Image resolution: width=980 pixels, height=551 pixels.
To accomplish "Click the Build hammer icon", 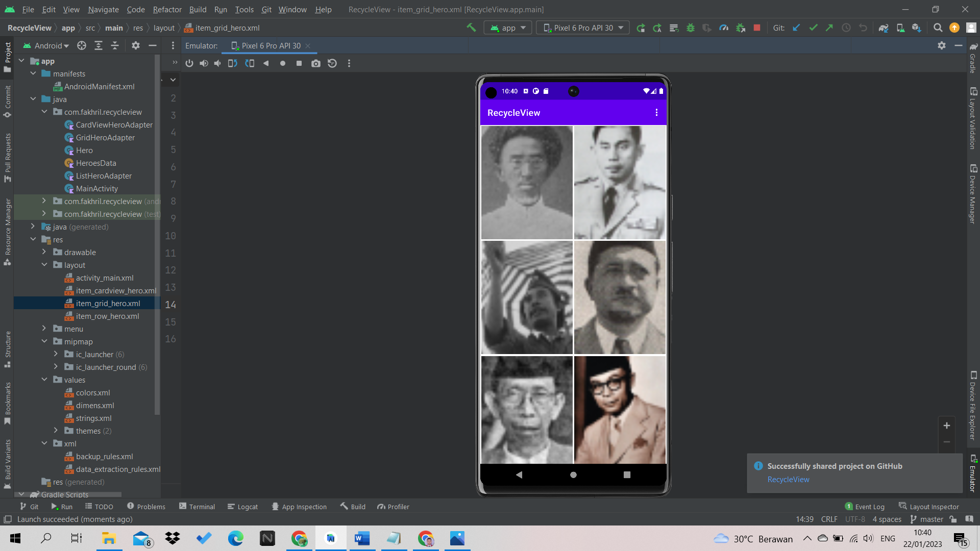I will (x=471, y=28).
